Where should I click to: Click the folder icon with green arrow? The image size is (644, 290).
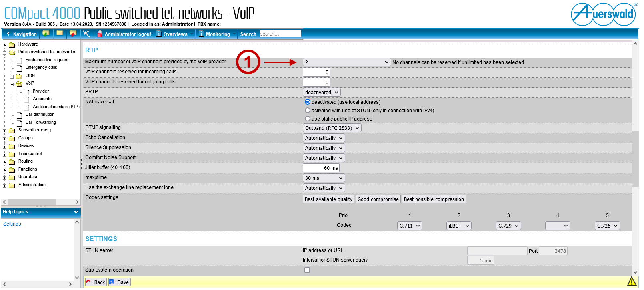pyautogui.click(x=46, y=34)
